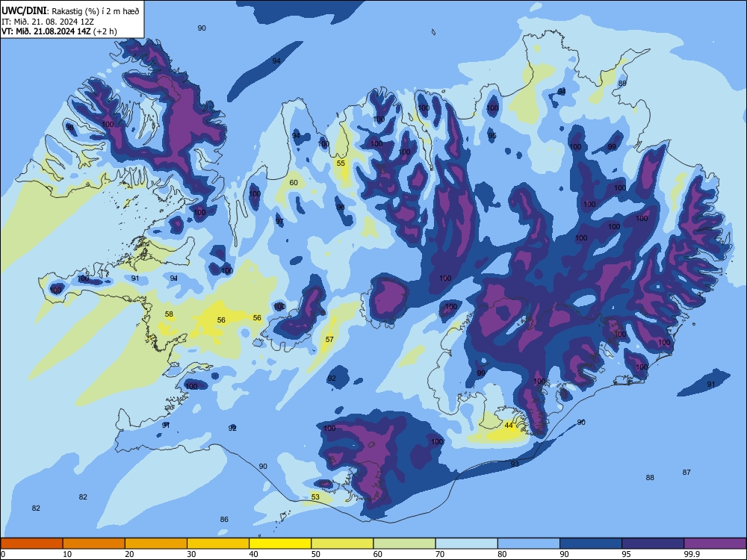This screenshot has width=747, height=560.
Task: Click the humidity value 58 on the map
Action: (169, 314)
